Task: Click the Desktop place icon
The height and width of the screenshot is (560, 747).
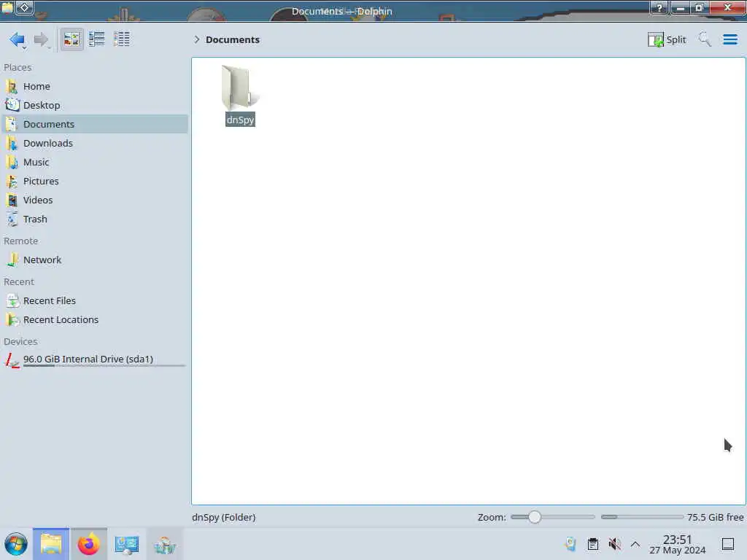Action: (12, 105)
